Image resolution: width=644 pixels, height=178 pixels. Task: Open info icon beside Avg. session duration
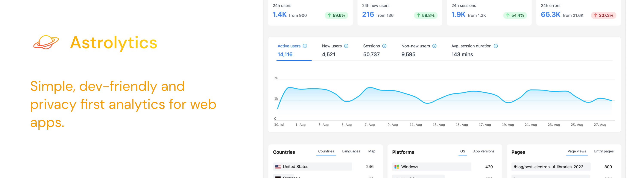[x=496, y=46]
